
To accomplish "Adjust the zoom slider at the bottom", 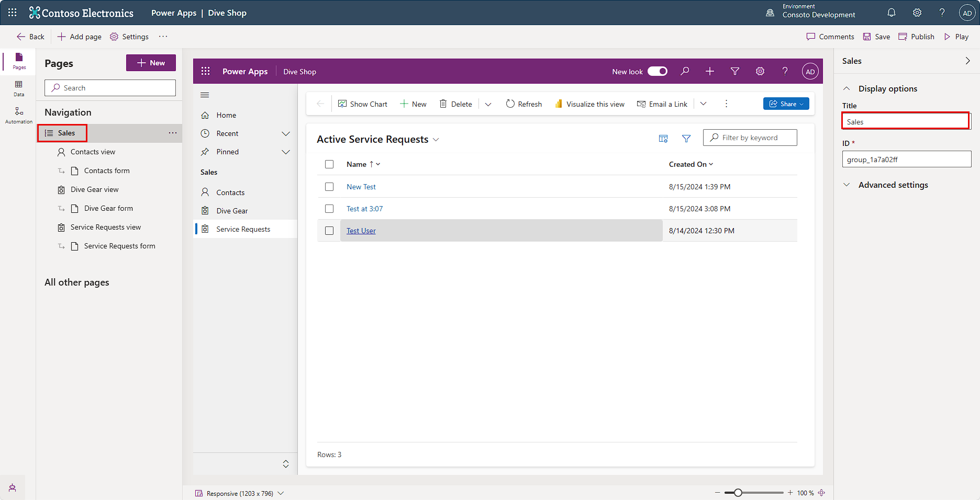I will coord(738,492).
